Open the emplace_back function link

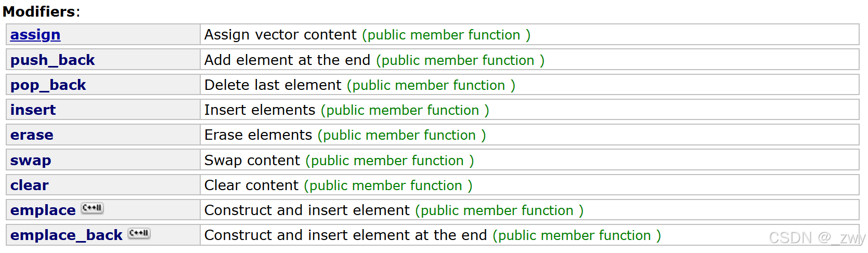[66, 235]
